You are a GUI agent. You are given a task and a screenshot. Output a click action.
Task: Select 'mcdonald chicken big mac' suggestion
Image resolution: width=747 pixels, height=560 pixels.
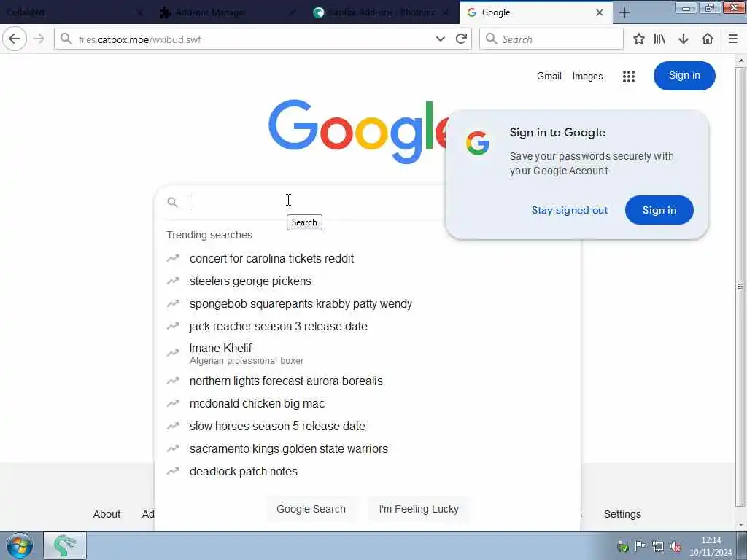[368, 403]
